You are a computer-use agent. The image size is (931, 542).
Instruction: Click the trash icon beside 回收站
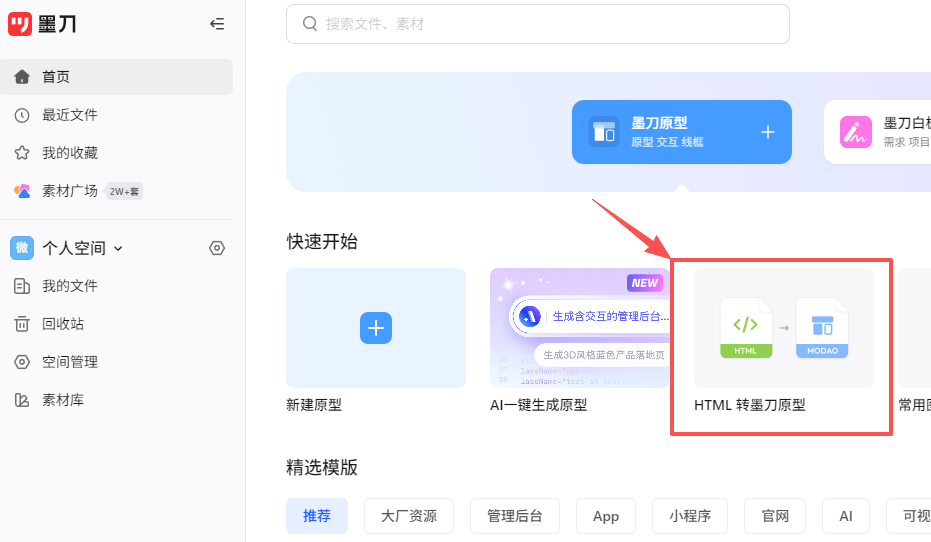22,324
